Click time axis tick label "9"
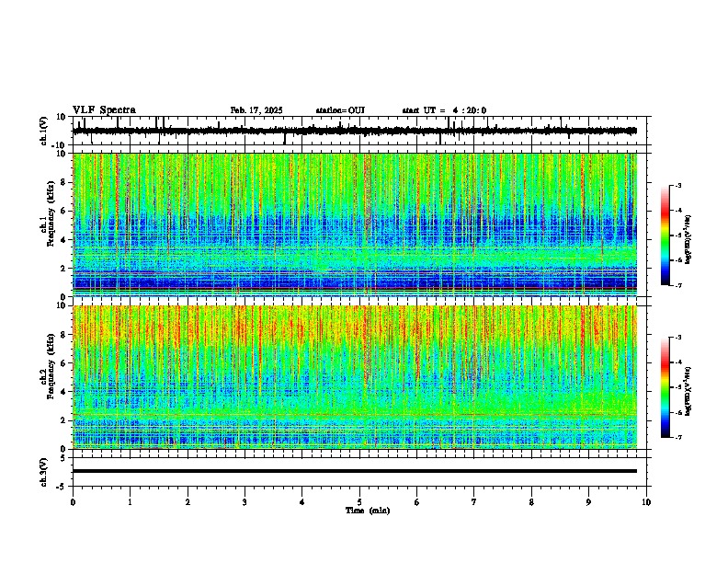This screenshot has width=728, height=563. (x=588, y=502)
